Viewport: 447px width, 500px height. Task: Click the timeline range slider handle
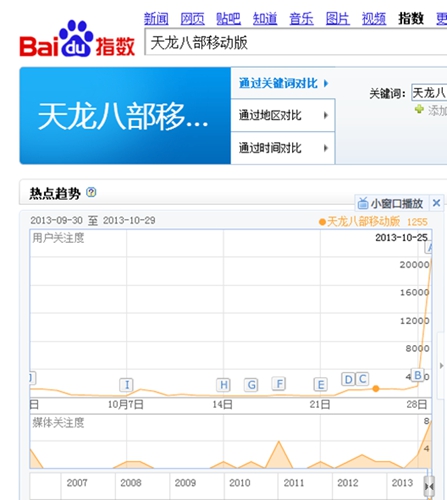pos(429,487)
